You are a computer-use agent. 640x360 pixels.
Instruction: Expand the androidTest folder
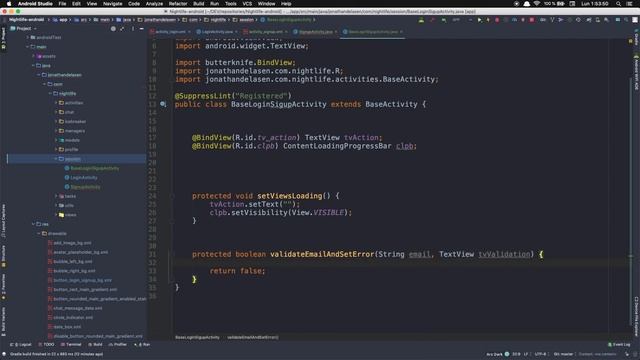tap(28, 38)
